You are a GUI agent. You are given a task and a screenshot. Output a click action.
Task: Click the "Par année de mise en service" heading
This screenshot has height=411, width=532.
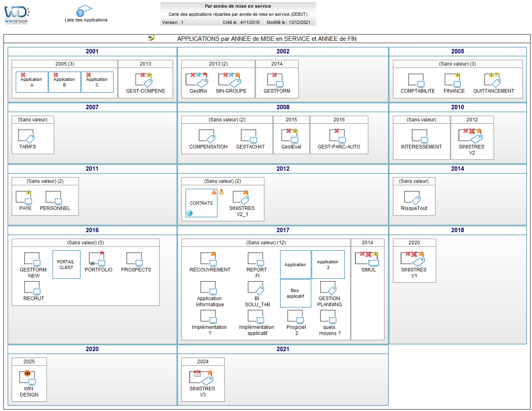pyautogui.click(x=238, y=6)
